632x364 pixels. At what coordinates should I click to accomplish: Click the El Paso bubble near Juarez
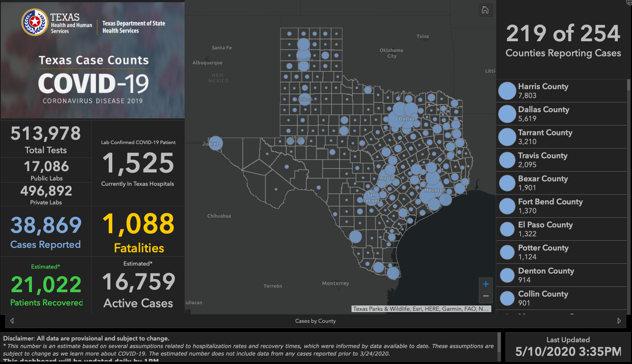click(x=215, y=143)
